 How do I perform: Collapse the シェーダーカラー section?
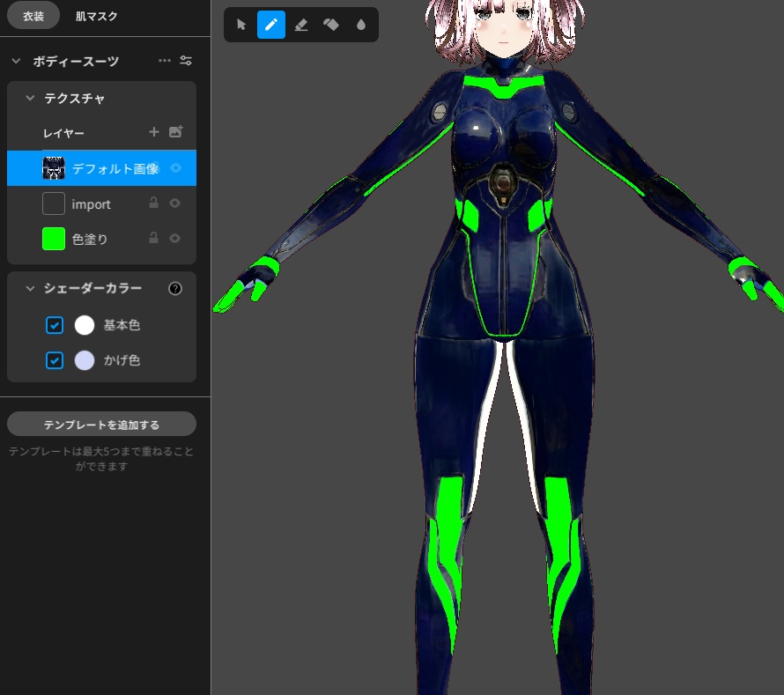point(30,289)
